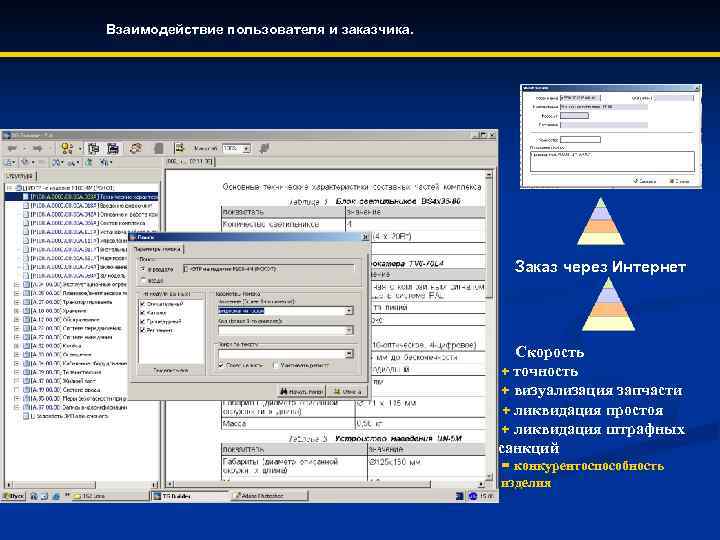This screenshot has height=540, width=720.
Task: Click the orange refresh-like toolbar icon
Action: [135, 148]
